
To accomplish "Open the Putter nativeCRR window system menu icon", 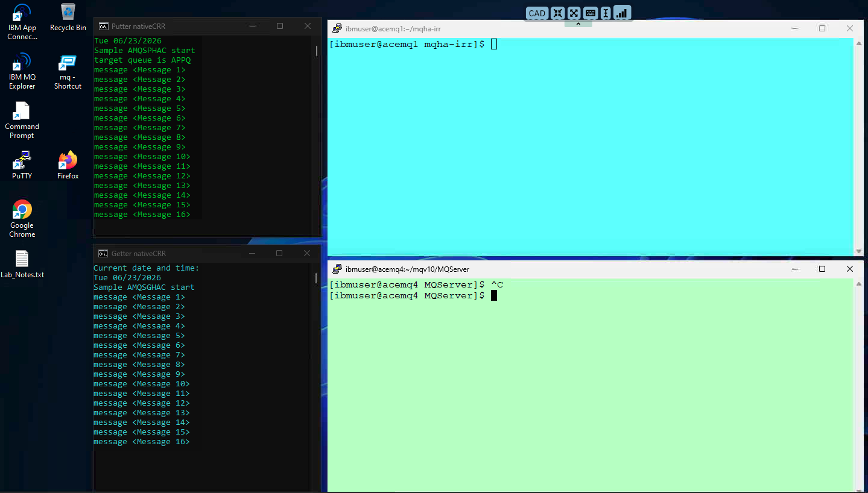I will pyautogui.click(x=104, y=26).
